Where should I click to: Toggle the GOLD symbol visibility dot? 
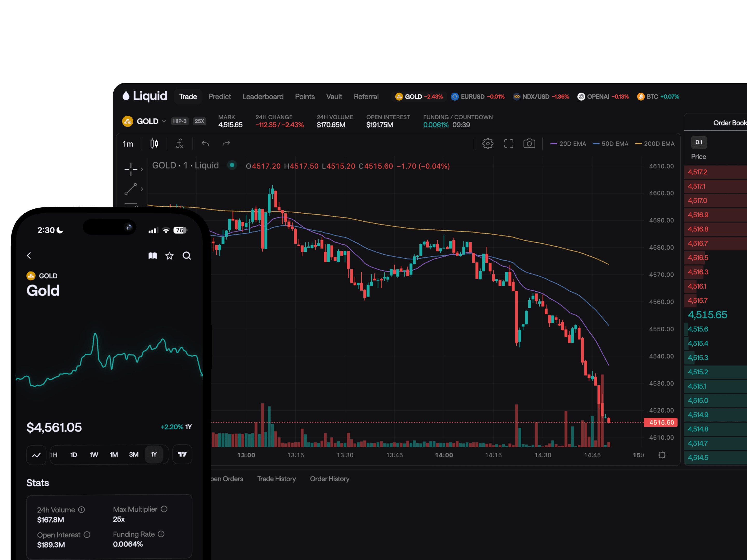click(232, 165)
